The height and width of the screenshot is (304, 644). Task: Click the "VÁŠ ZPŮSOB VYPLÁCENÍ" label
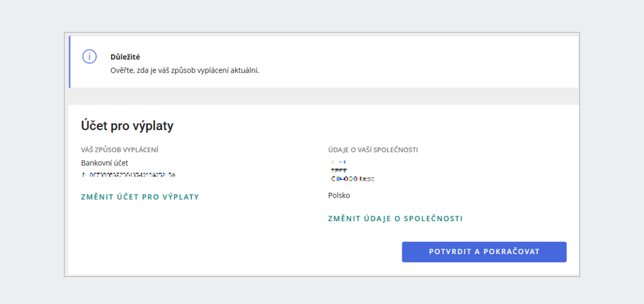(x=120, y=150)
